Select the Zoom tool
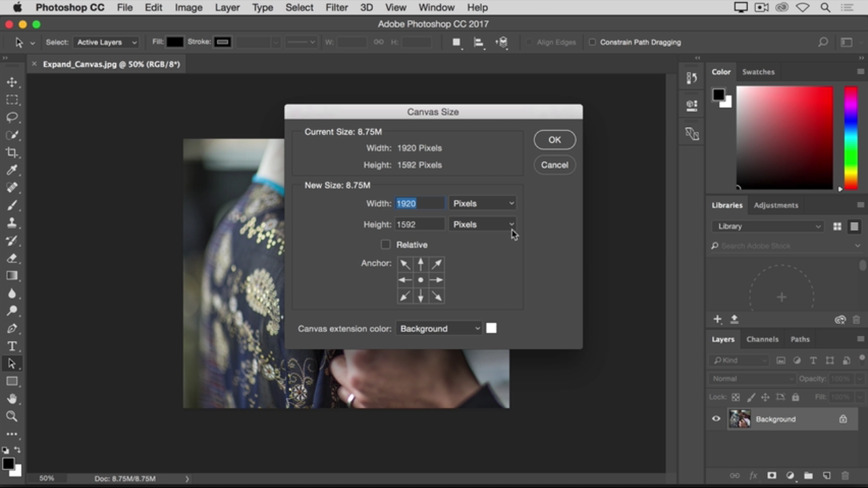This screenshot has width=868, height=488. tap(12, 417)
